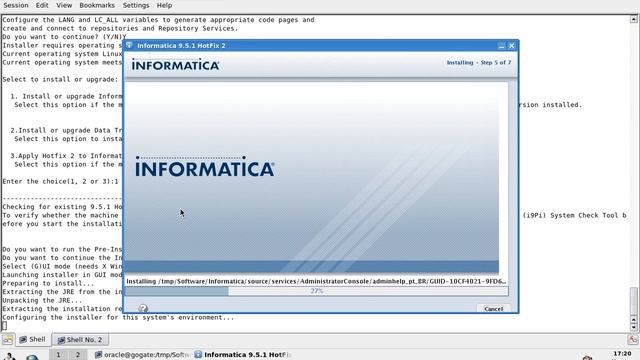Click 'Enter the choice(1, 2 or 3):1' terminal line
Screen dimensions: 640x360
point(60,181)
